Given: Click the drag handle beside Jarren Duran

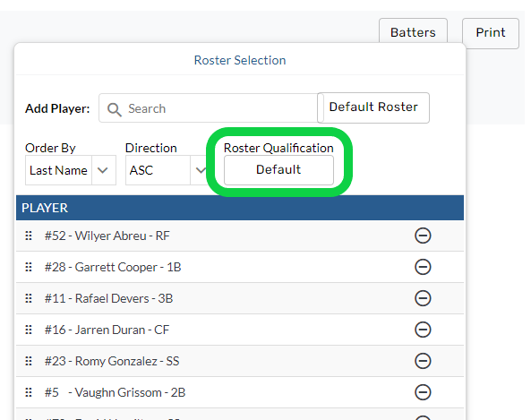Looking at the screenshot, I should coord(29,330).
